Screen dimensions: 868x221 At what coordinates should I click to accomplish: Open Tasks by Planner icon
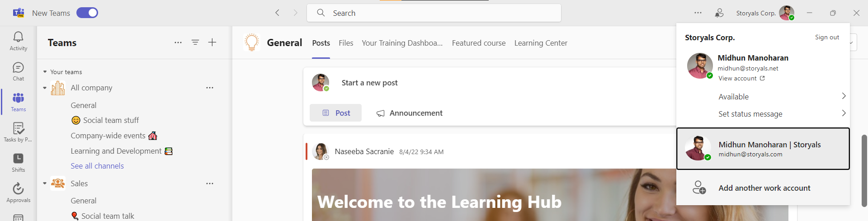tap(18, 132)
